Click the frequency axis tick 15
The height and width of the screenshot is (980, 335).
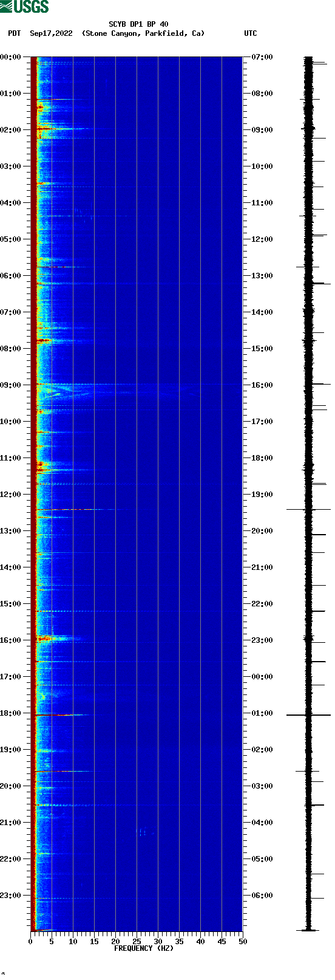pyautogui.click(x=94, y=942)
